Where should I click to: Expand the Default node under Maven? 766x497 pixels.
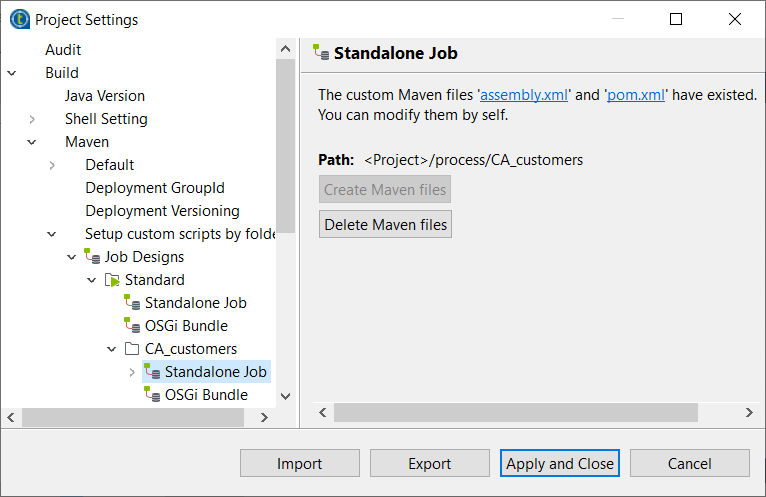point(52,165)
